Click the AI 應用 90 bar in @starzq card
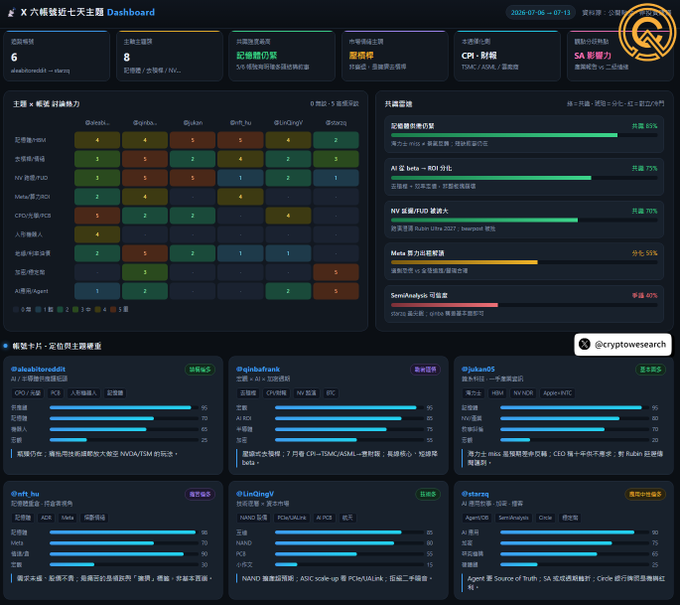This screenshot has height=605, width=680. [574, 532]
